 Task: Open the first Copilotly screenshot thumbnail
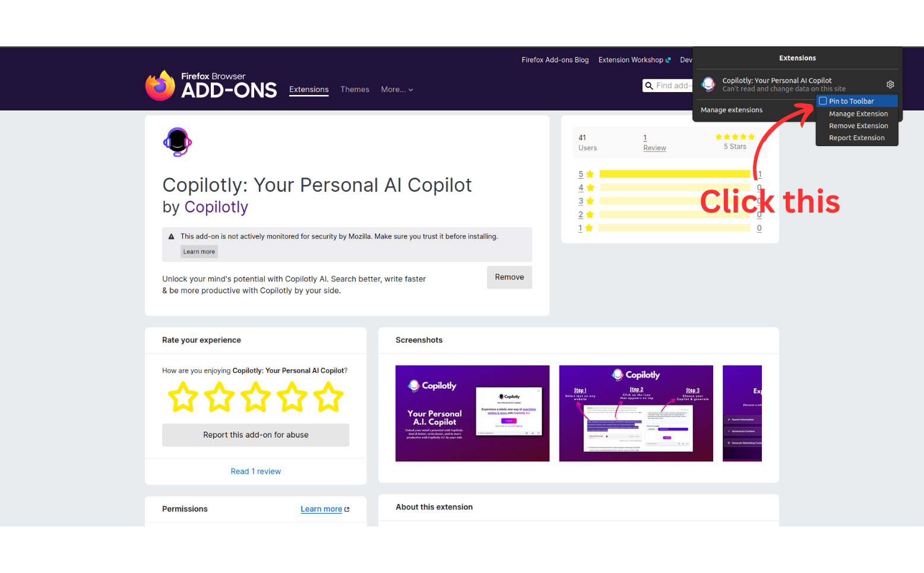[x=473, y=413]
